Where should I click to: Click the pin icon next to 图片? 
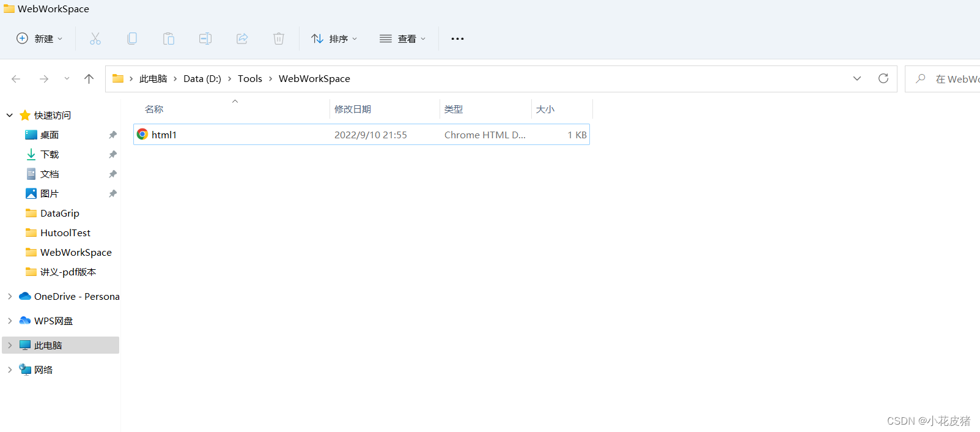click(x=112, y=193)
